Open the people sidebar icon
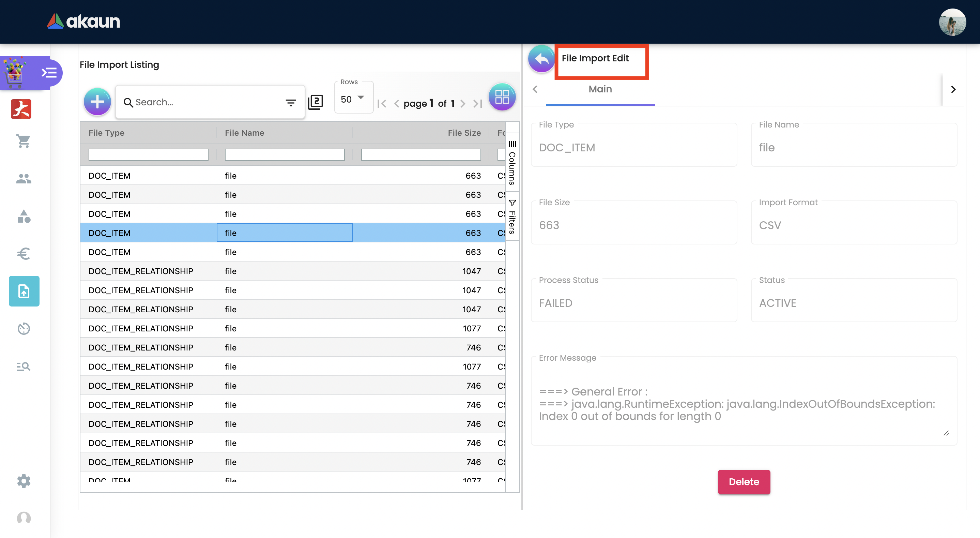980x538 pixels. (24, 179)
